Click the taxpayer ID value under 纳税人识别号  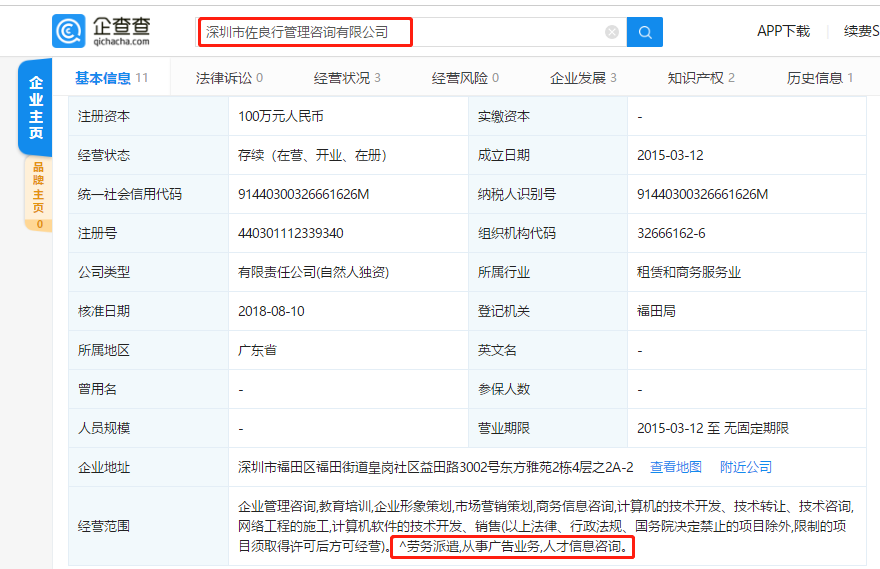point(702,194)
